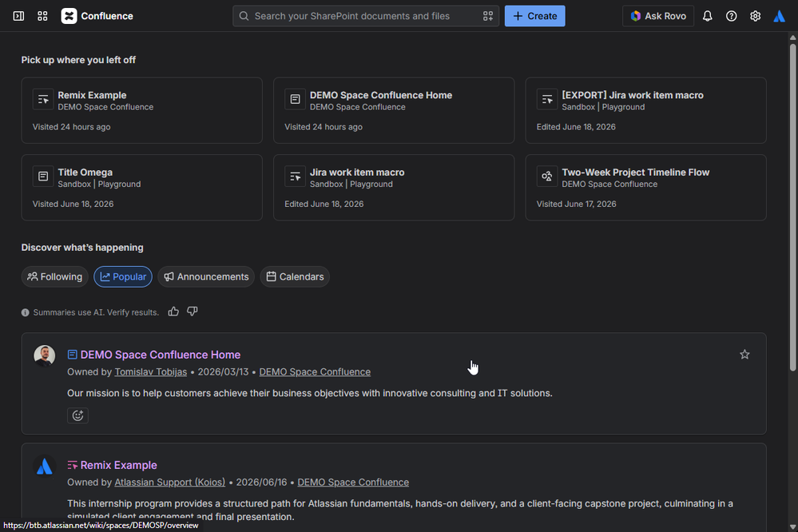The image size is (798, 532).
Task: Click Atlassian Support (Koios) owner link
Action: click(x=170, y=482)
